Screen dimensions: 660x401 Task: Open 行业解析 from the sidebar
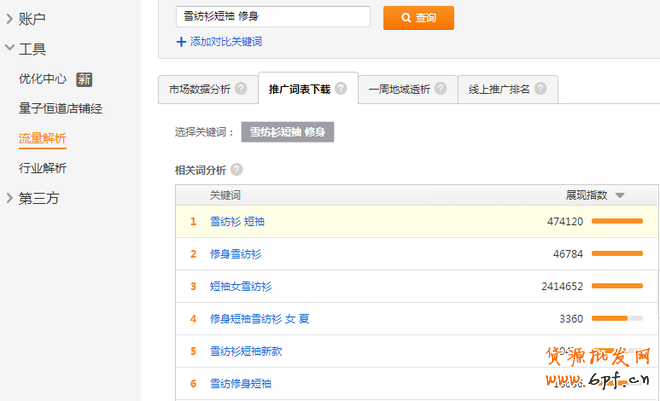point(42,168)
